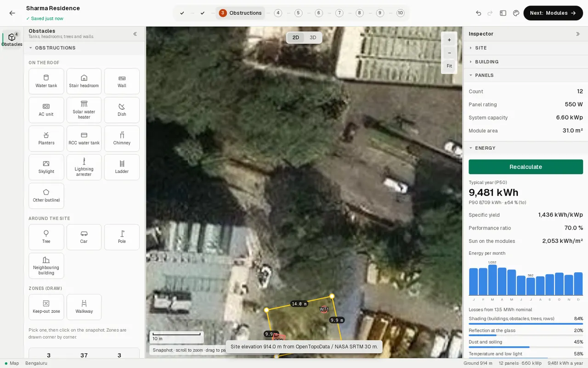Undo the last action
The height and width of the screenshot is (368, 588).
pos(479,13)
